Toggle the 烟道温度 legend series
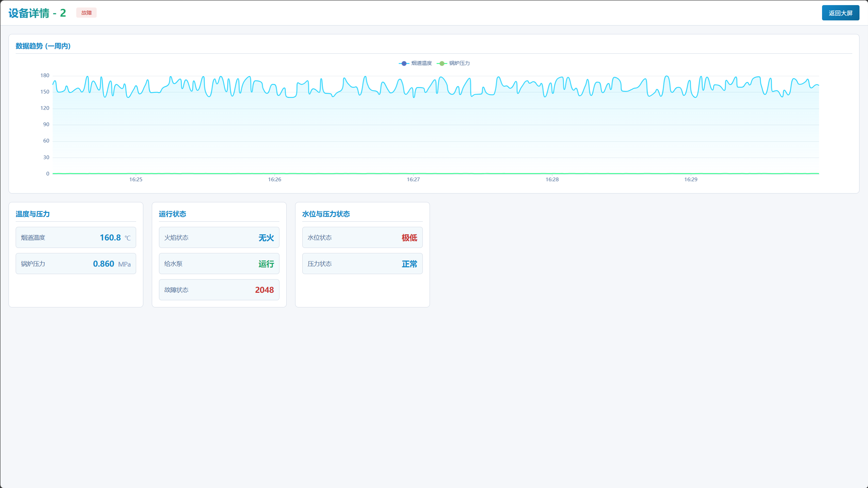The height and width of the screenshot is (488, 868). click(x=421, y=63)
